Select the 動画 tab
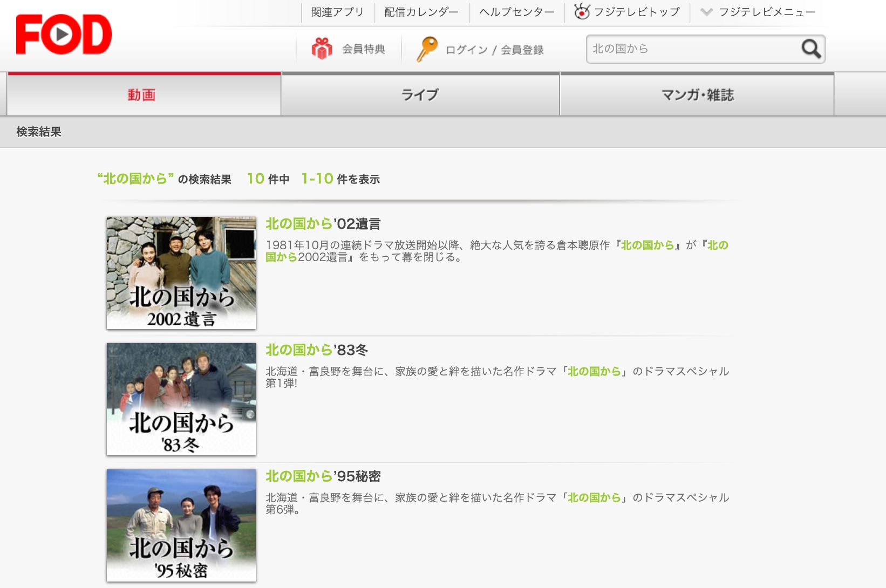 click(142, 95)
